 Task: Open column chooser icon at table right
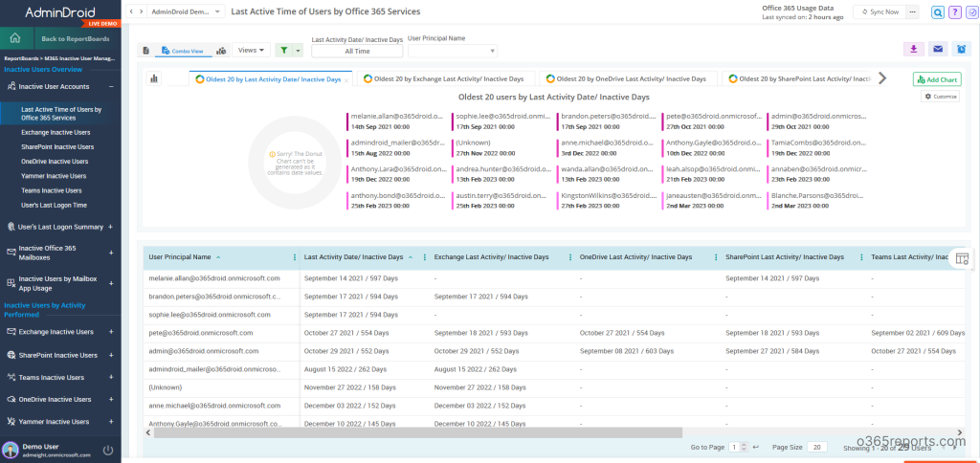pos(962,258)
